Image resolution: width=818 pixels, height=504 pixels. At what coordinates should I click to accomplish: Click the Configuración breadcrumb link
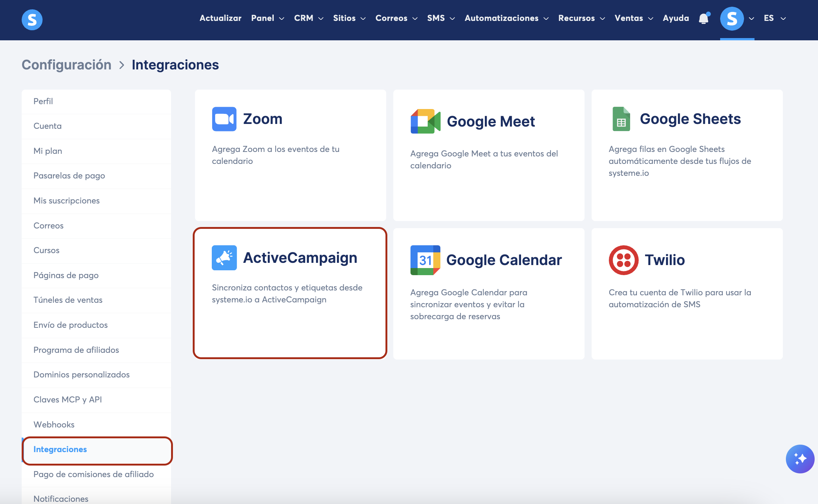click(66, 65)
